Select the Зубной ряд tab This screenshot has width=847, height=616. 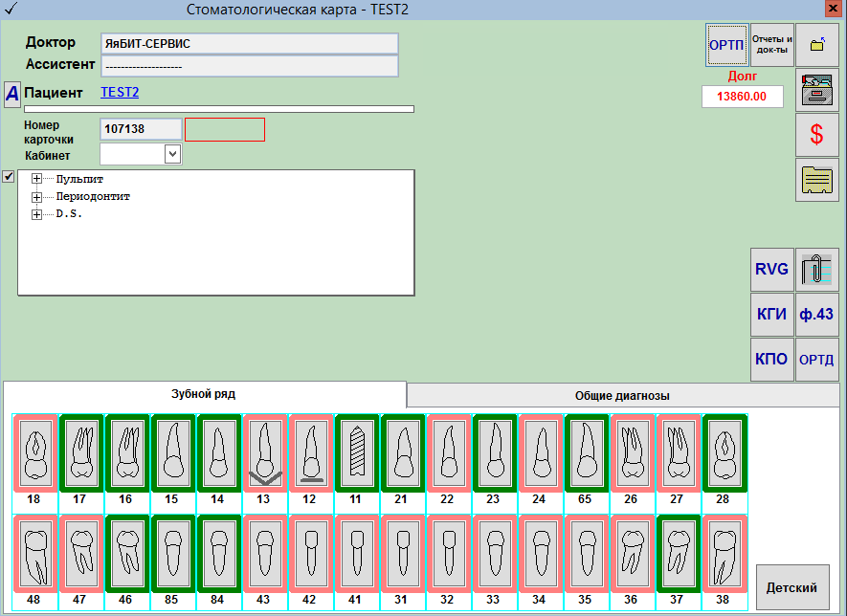point(203,394)
